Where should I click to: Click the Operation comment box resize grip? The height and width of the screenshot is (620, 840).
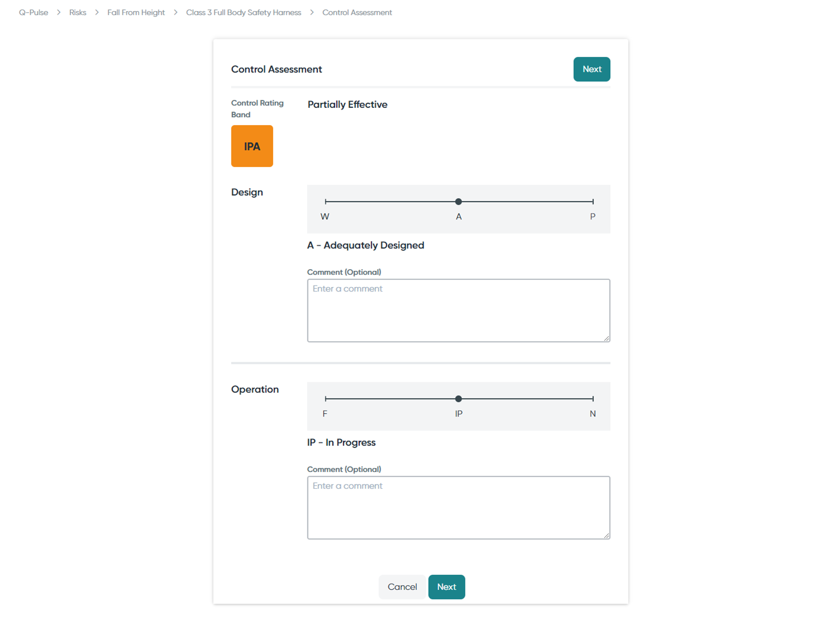606,535
